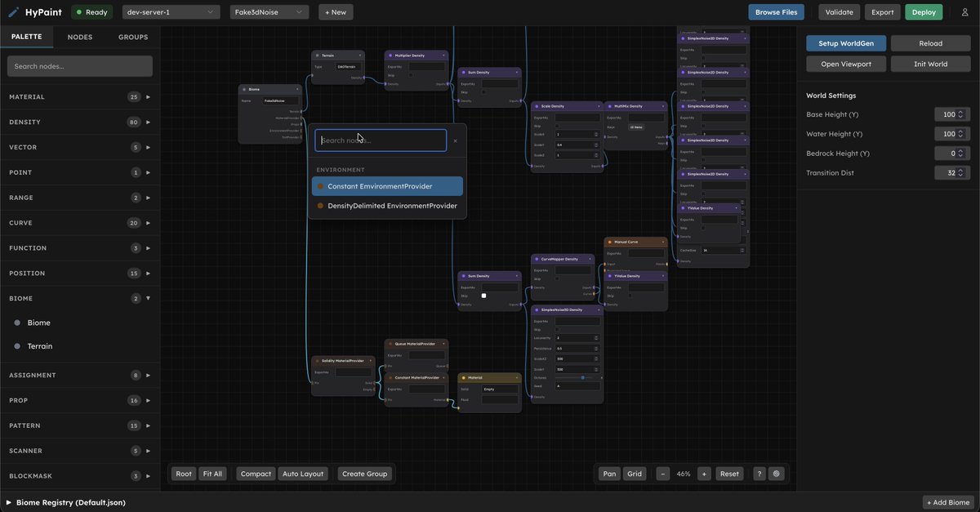Toggle Skip checkbox on CurveMapper Density node
This screenshot has width=980, height=512.
[x=558, y=278]
